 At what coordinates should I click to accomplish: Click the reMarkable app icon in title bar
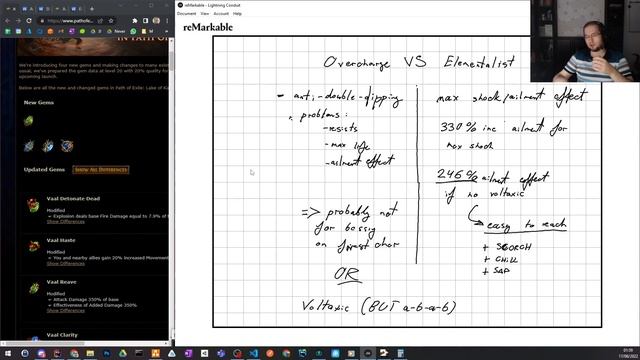[x=180, y=5]
